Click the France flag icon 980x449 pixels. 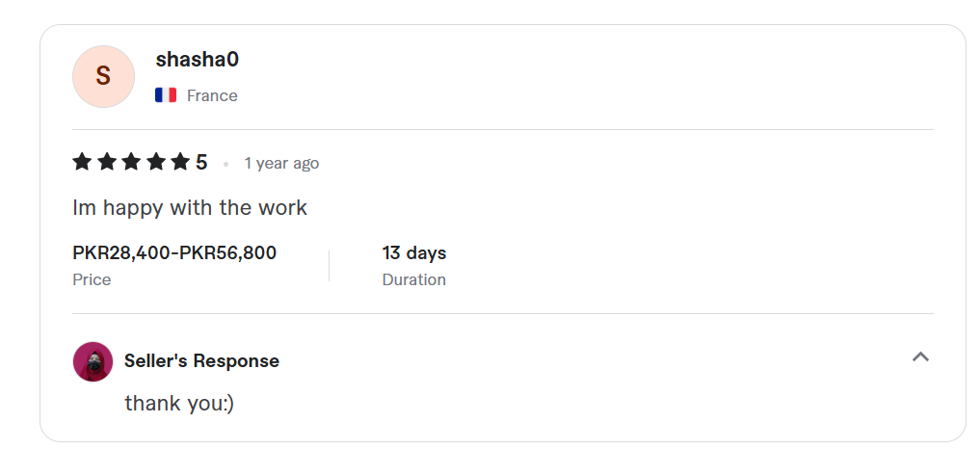166,95
